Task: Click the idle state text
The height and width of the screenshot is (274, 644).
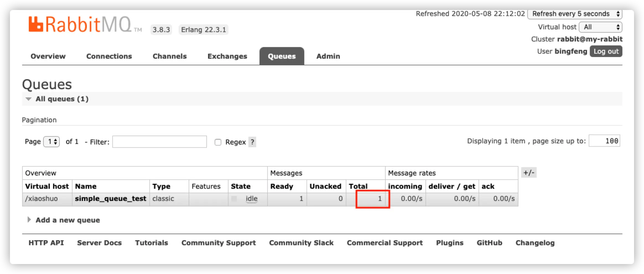Action: click(x=251, y=199)
